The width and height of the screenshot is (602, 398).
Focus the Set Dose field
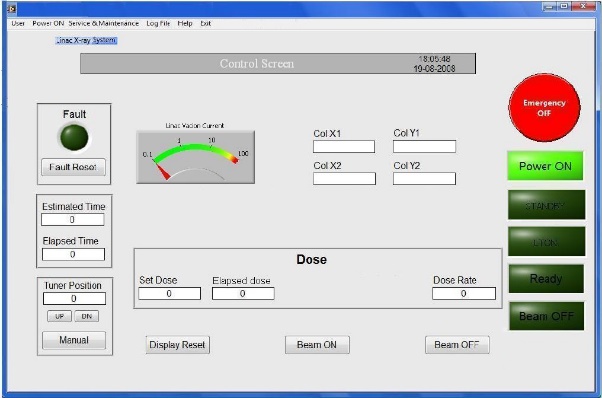pos(169,294)
